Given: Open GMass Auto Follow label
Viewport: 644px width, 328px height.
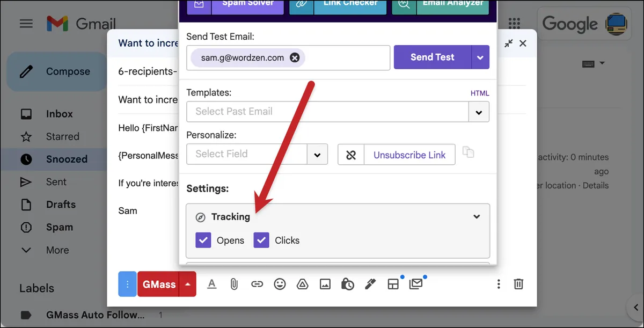Looking at the screenshot, I should click(95, 315).
